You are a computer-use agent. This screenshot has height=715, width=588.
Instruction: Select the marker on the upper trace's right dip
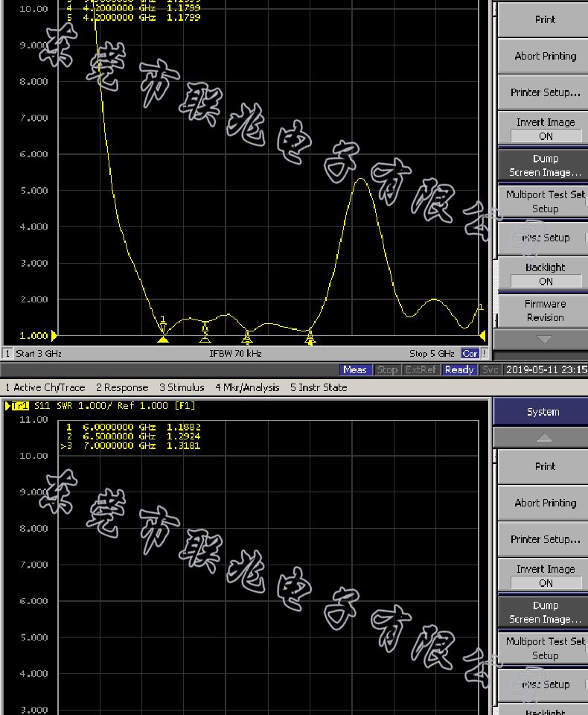[x=310, y=337]
